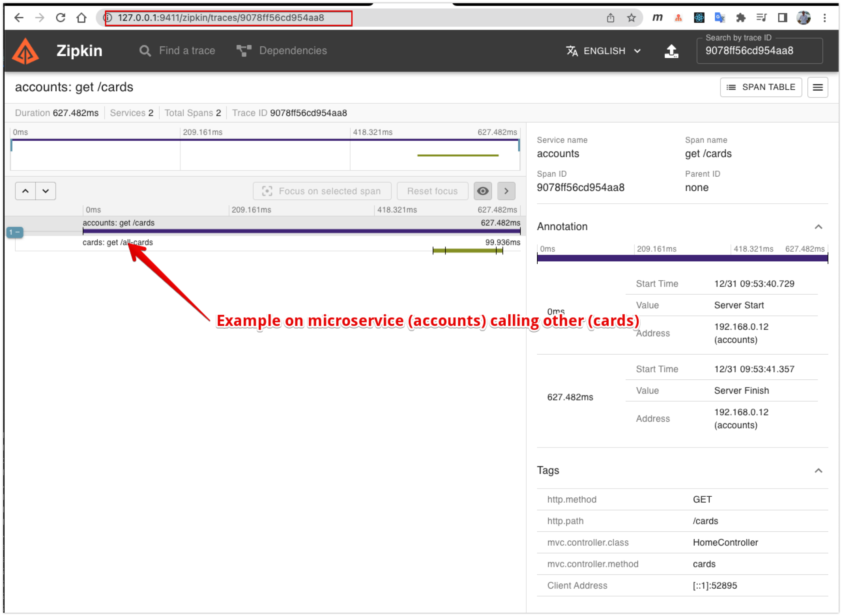Click the 'Server Start' annotation value
The image size is (842, 616).
pyautogui.click(x=739, y=305)
